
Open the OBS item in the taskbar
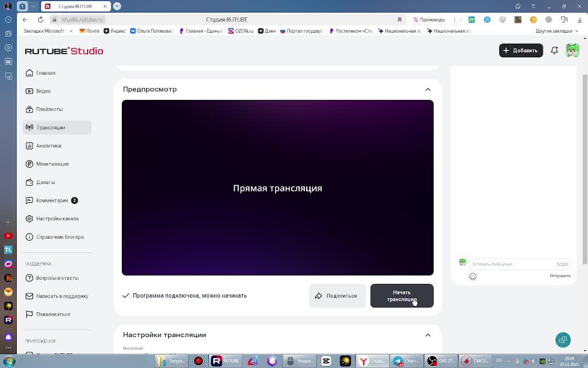click(x=442, y=361)
